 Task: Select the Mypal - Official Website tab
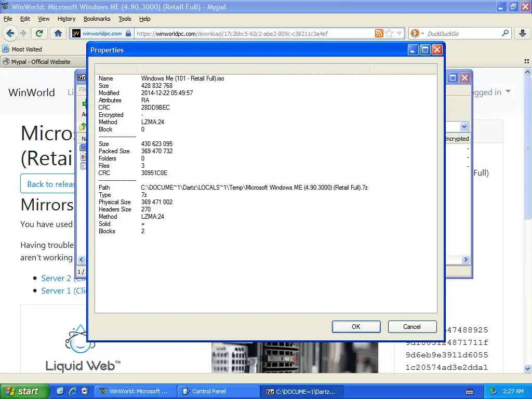[44, 62]
